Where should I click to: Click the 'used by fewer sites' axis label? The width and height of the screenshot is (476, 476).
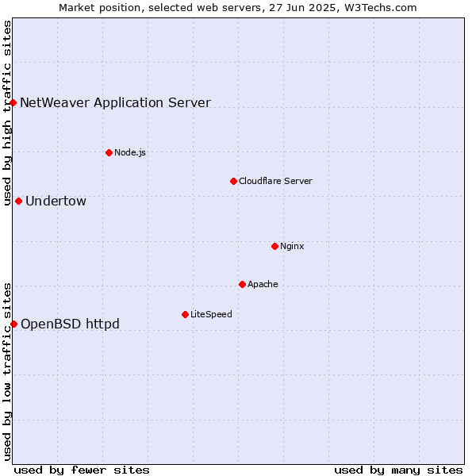coord(82,470)
